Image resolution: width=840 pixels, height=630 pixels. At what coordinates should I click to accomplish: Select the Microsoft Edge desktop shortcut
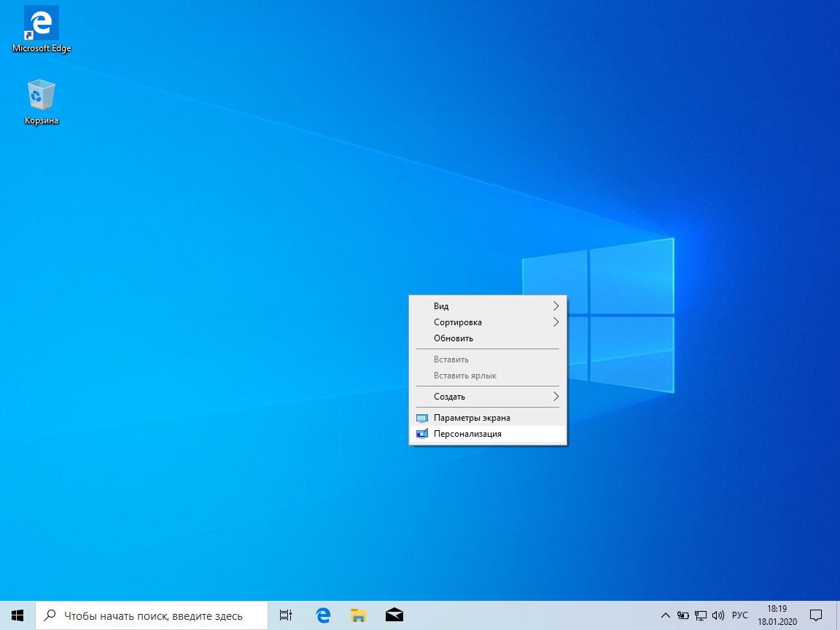click(x=42, y=29)
